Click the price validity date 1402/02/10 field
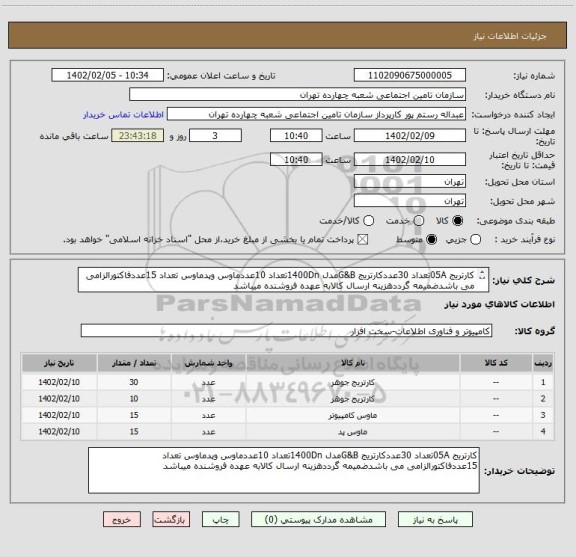The width and height of the screenshot is (576, 557). click(410, 159)
